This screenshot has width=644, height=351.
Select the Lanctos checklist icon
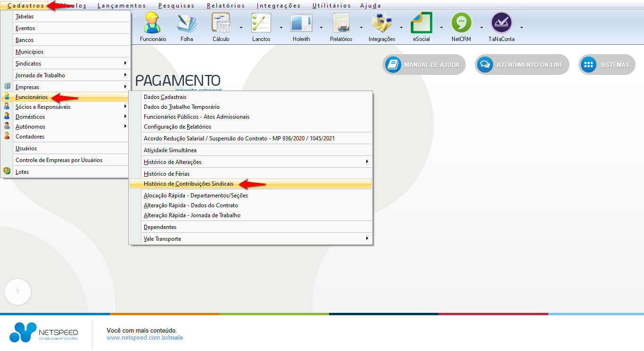pos(261,26)
